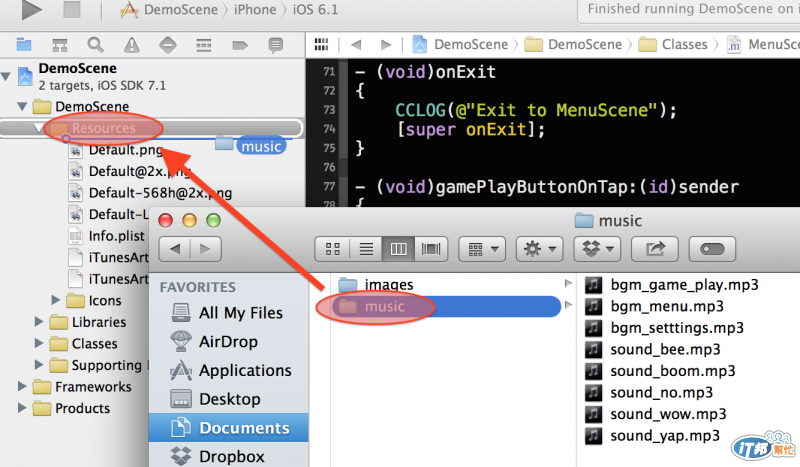Screen dimensions: 800x467
Task: Expand the Supporting Files group
Action: pyautogui.click(x=39, y=364)
